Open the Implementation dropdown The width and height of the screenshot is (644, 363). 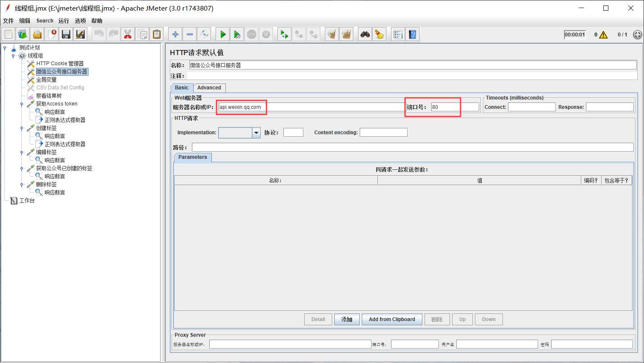click(256, 133)
